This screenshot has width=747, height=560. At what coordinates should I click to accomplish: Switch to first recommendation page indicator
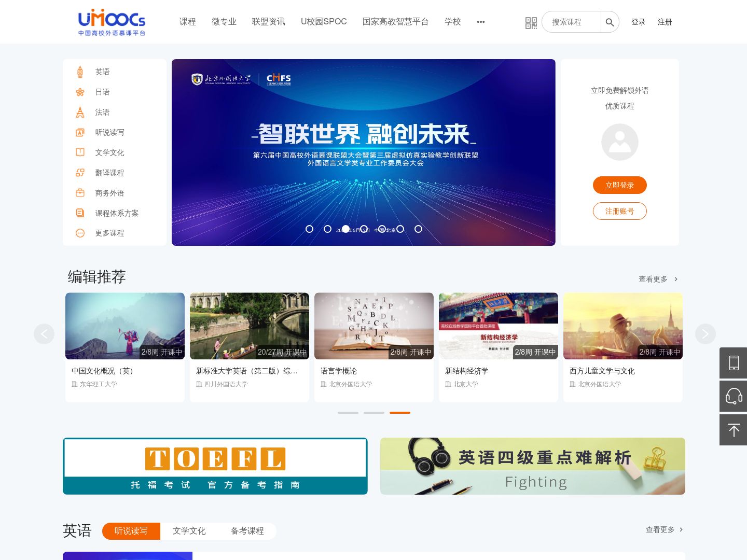[348, 413]
